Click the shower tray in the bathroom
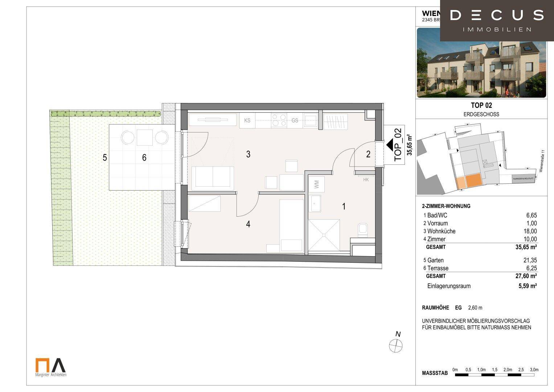The height and width of the screenshot is (392, 554). coord(324,234)
